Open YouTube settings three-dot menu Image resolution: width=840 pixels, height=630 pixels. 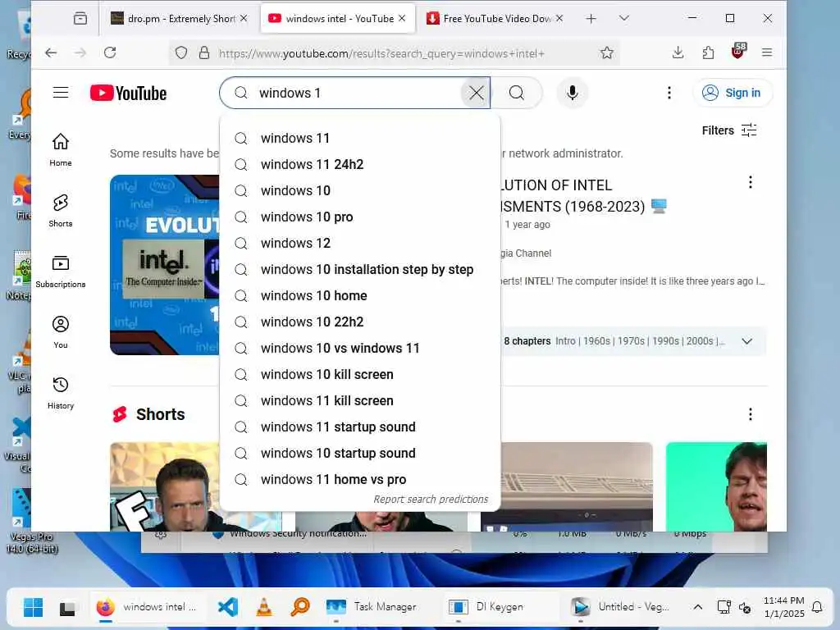click(x=669, y=93)
